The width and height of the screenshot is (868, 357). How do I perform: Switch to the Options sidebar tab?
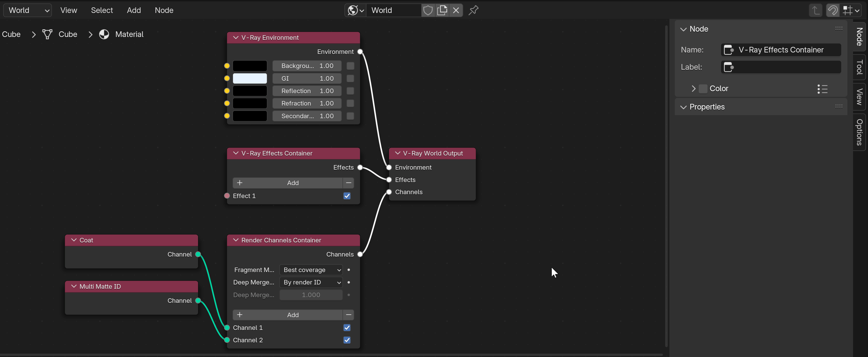pyautogui.click(x=859, y=132)
